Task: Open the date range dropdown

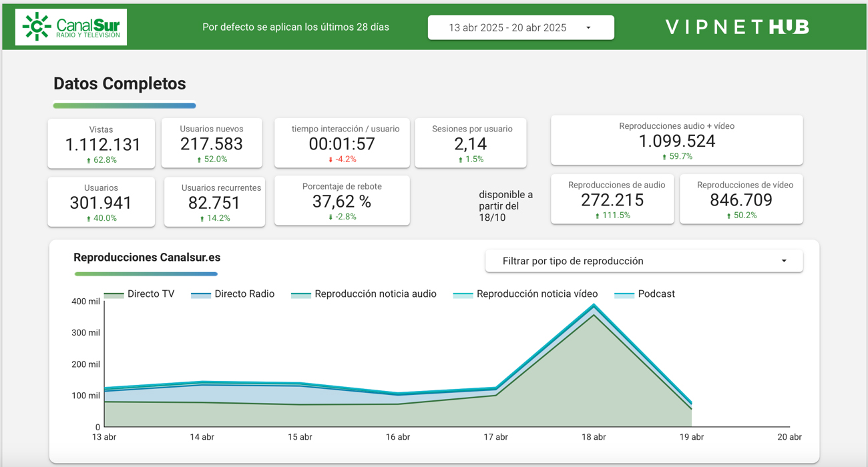Action: coord(520,28)
